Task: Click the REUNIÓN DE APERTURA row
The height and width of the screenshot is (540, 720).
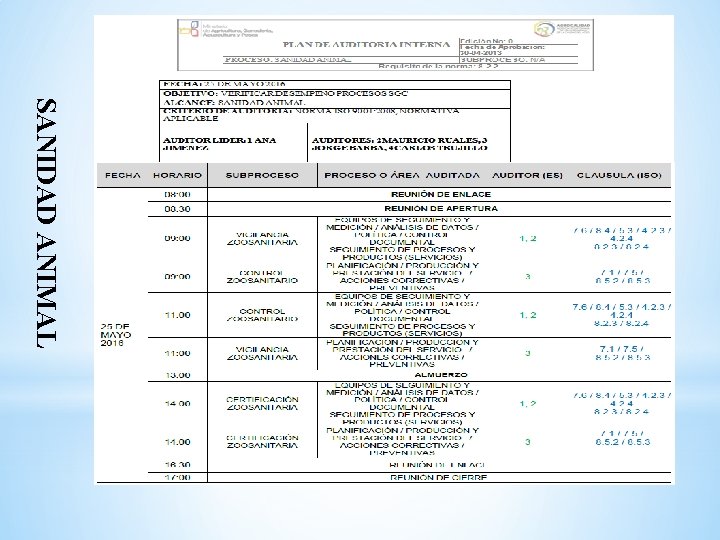Action: pos(441,208)
